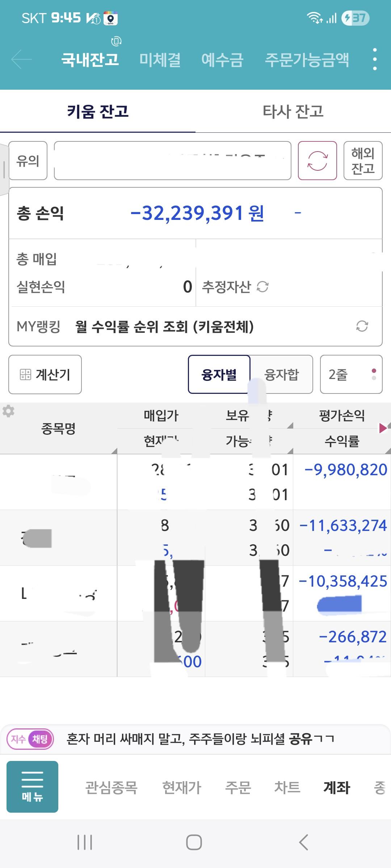391x868 pixels.
Task: Go to 차트 bottom menu
Action: [287, 787]
